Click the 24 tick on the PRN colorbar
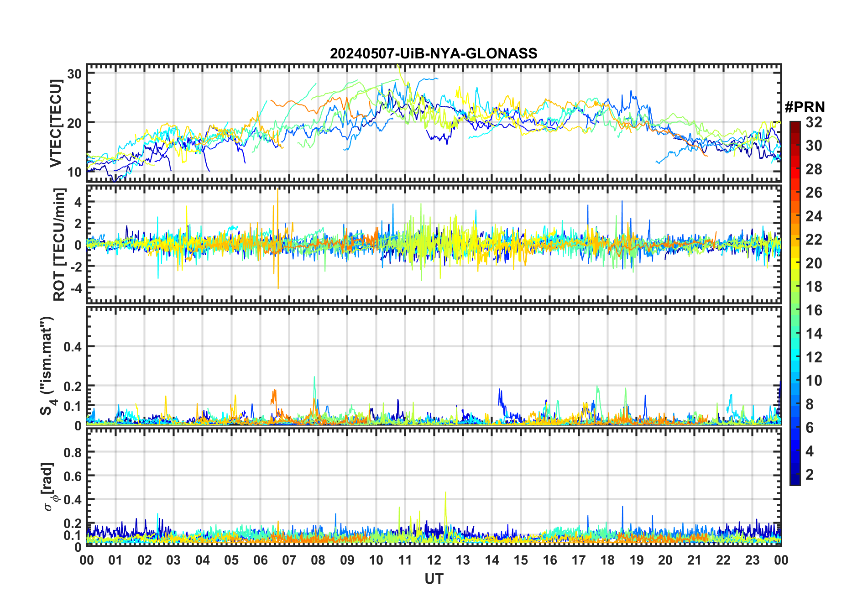The height and width of the screenshot is (607, 868). 814,216
